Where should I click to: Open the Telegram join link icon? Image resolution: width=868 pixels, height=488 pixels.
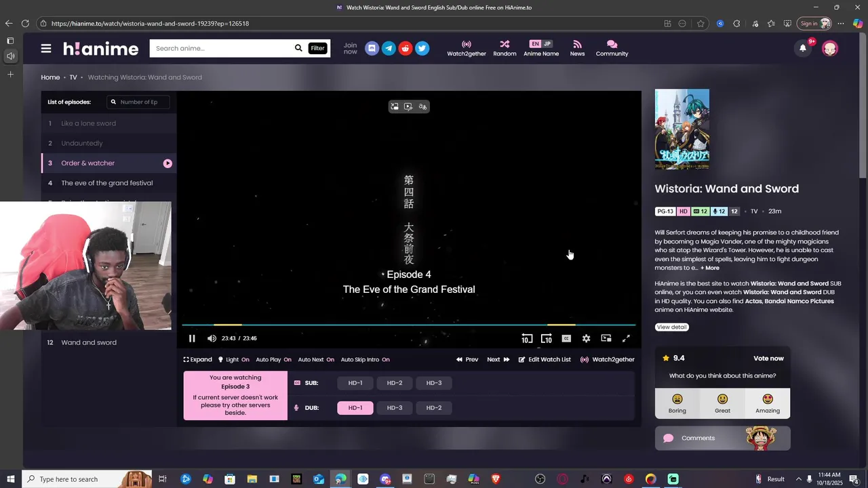[389, 48]
